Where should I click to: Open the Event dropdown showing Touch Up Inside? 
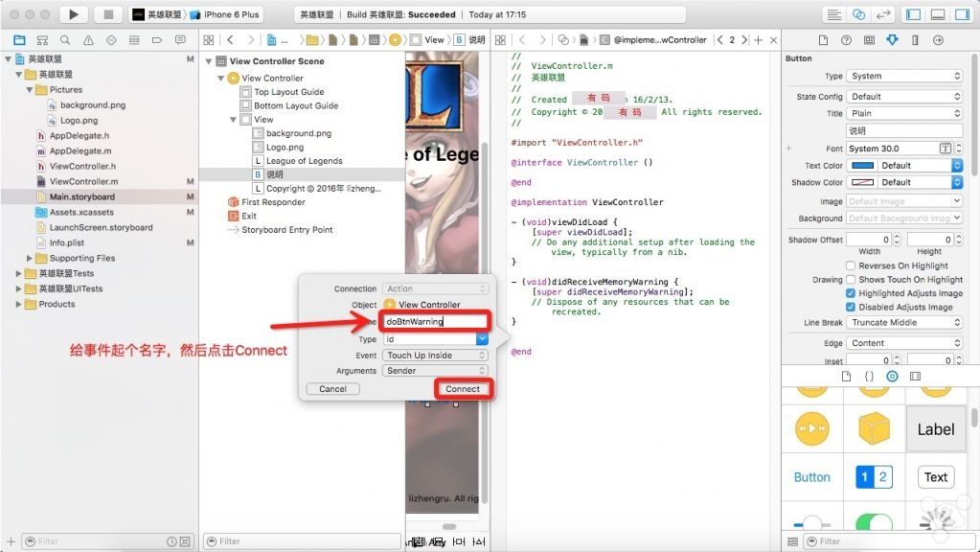pos(436,355)
